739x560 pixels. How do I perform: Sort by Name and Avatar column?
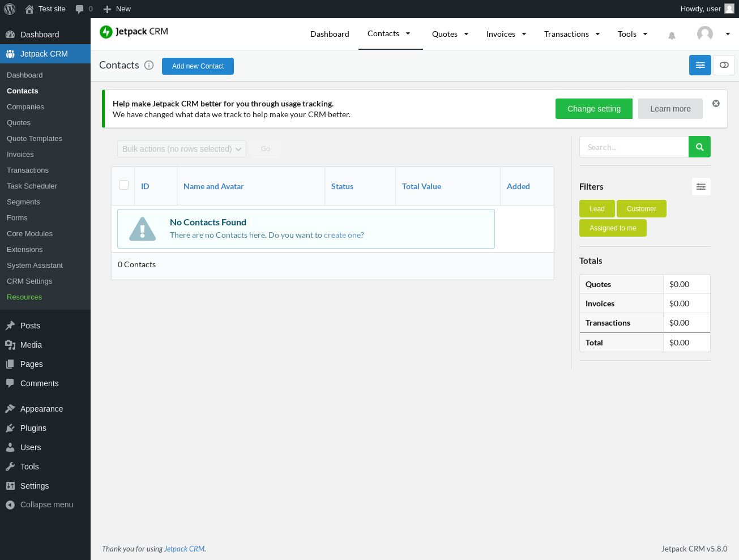(213, 186)
